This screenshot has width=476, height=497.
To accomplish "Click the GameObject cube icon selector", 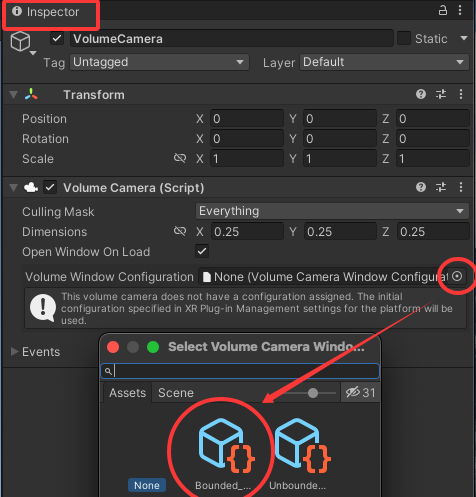I will [x=20, y=41].
